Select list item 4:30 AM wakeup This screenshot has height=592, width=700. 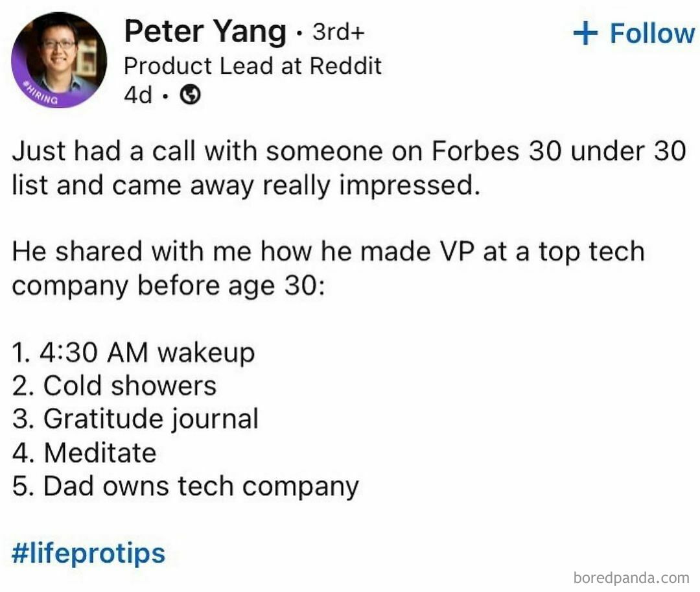pyautogui.click(x=134, y=352)
